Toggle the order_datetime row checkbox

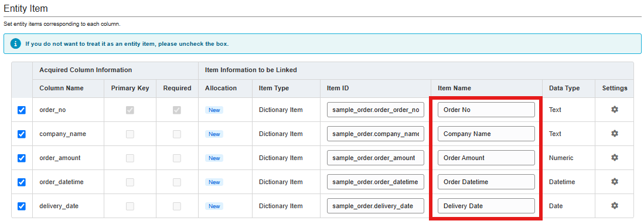[x=22, y=182]
